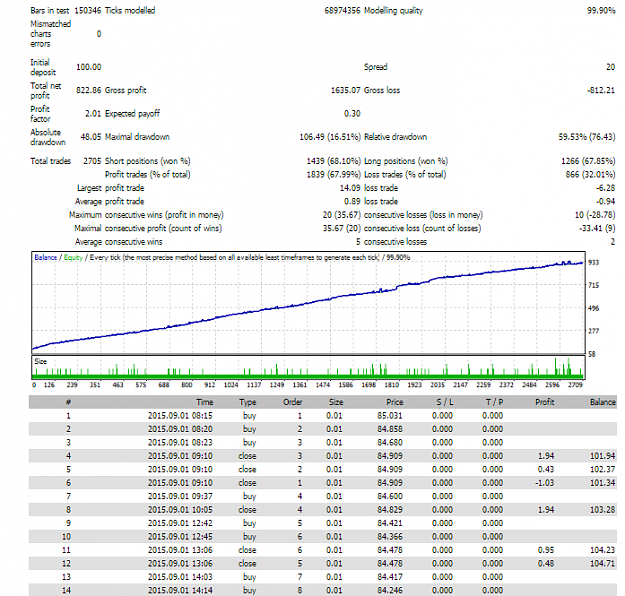625x596 pixels.
Task: Click Short positions value 1439 (68.10%)
Action: click(x=334, y=161)
